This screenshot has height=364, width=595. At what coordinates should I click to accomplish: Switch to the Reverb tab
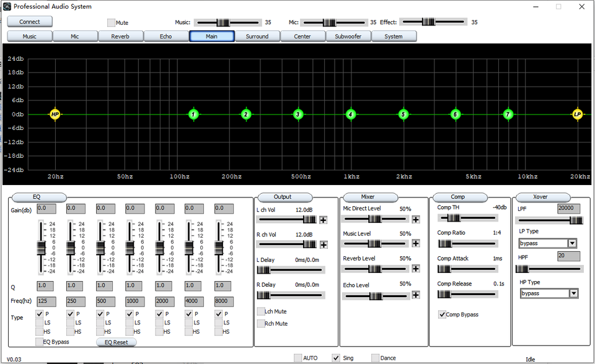click(x=120, y=36)
